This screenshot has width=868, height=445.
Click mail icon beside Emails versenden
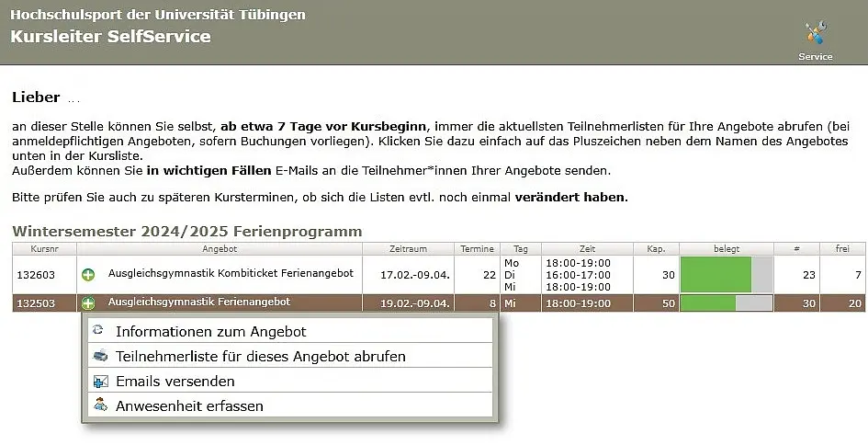coord(101,381)
